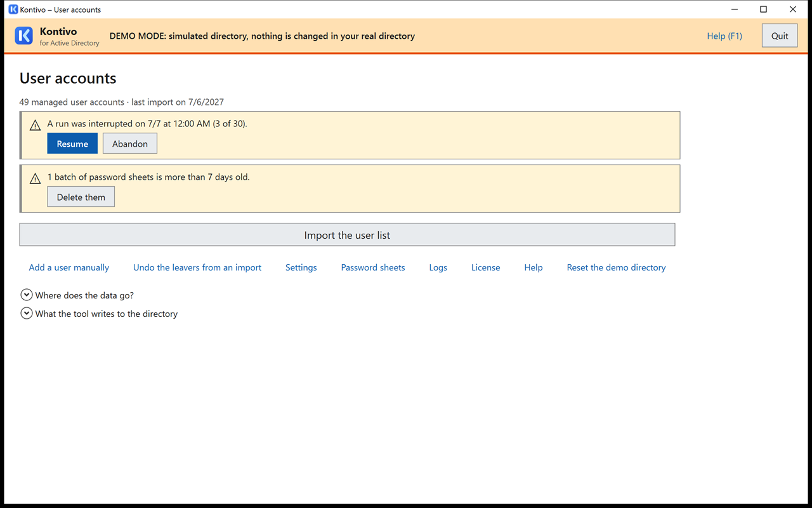Click the "49 managed user accounts" status line
The image size is (812, 508).
click(x=122, y=102)
